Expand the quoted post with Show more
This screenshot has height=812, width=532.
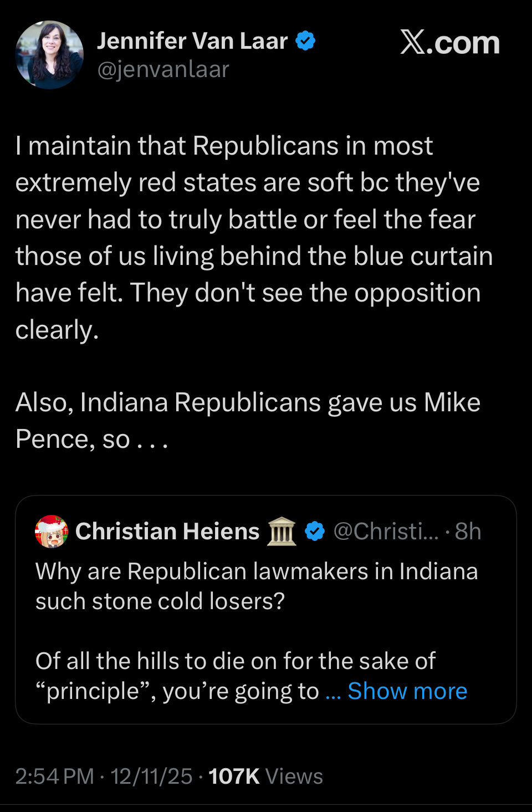[407, 691]
